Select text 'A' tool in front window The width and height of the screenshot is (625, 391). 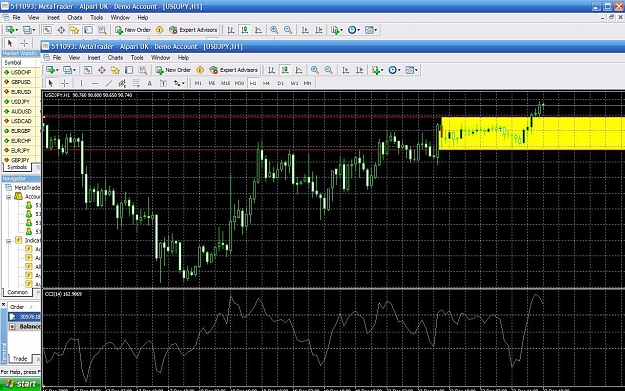(149, 83)
